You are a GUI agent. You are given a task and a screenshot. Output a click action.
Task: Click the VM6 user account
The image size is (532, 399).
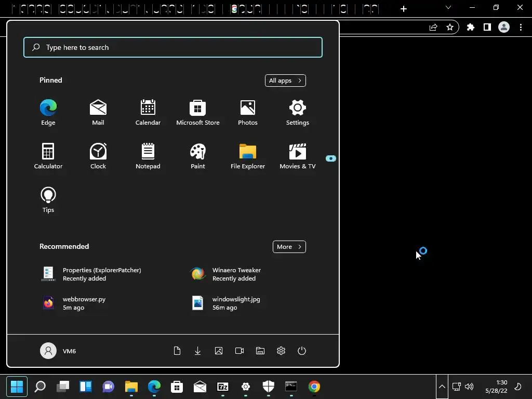58,351
